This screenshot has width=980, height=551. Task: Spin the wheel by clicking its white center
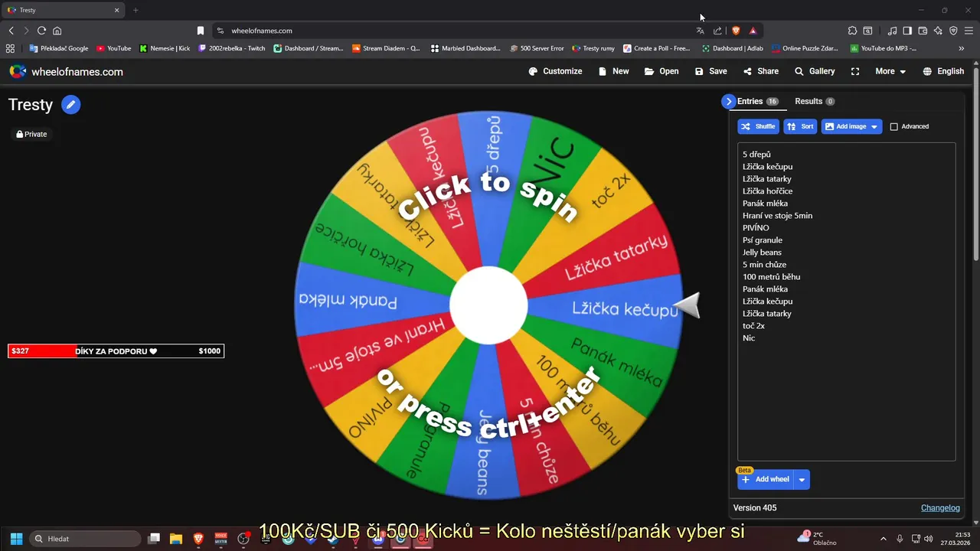[488, 305]
